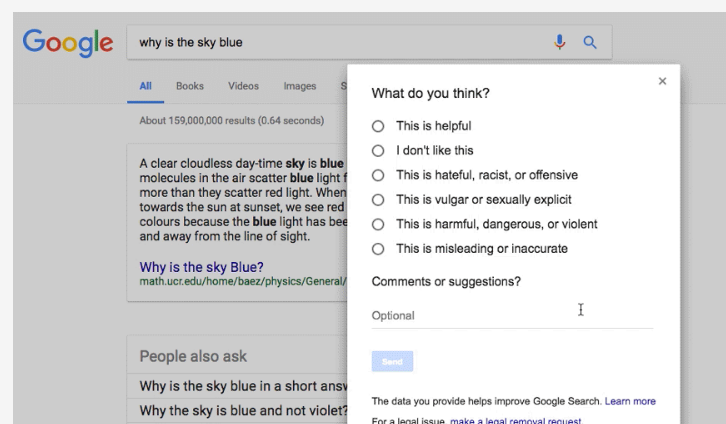This screenshot has height=424, width=726.
Task: Click the Google logo
Action: click(x=68, y=43)
